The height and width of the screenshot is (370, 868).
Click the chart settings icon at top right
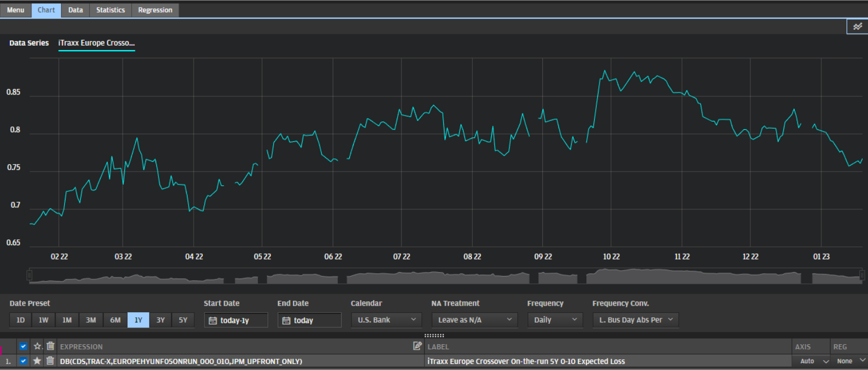coord(857,26)
